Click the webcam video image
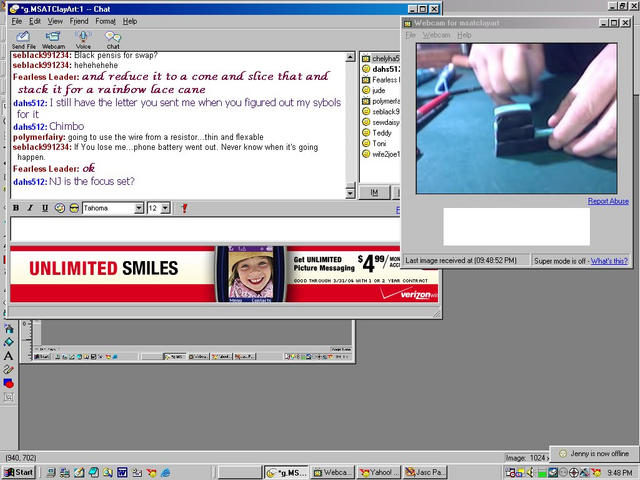 tap(516, 118)
